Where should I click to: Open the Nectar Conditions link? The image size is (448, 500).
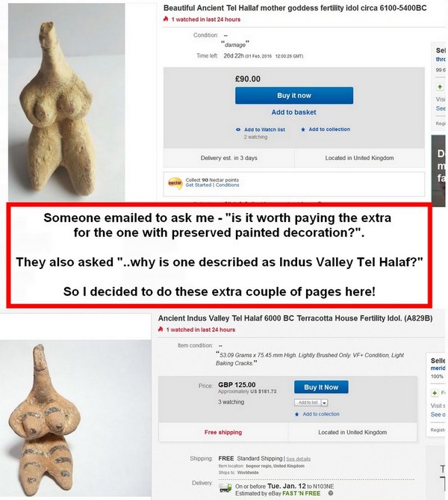point(228,185)
